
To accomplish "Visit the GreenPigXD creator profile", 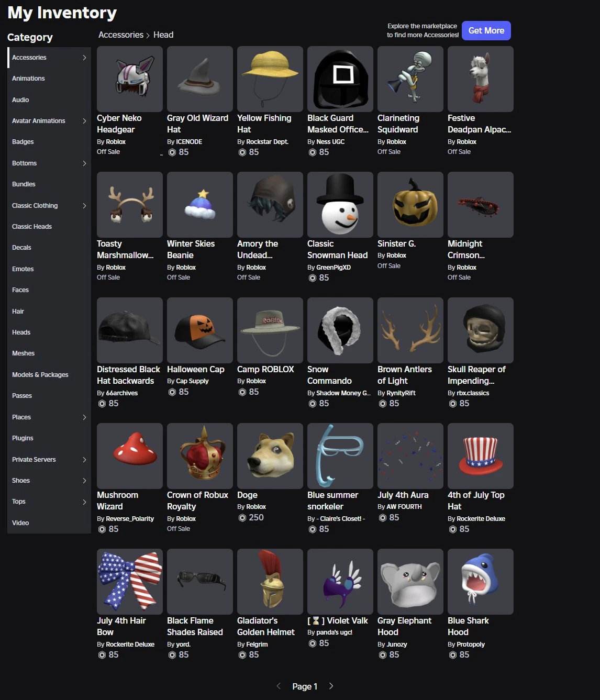I will [x=334, y=268].
